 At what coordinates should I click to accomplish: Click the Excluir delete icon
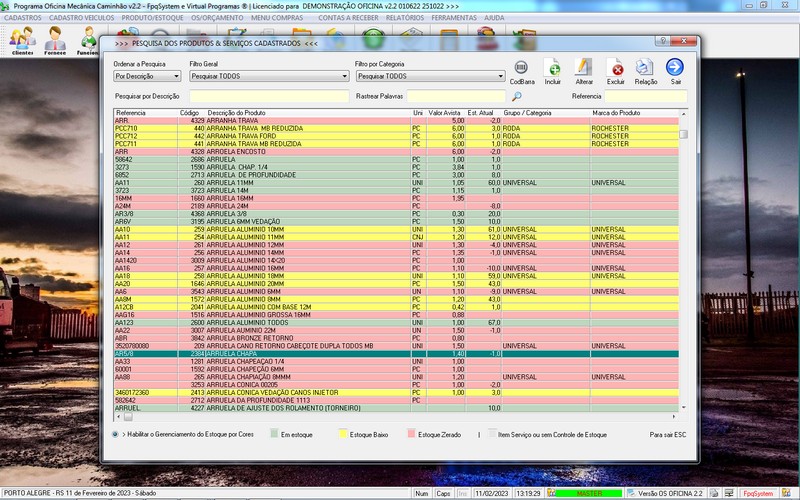pos(616,68)
